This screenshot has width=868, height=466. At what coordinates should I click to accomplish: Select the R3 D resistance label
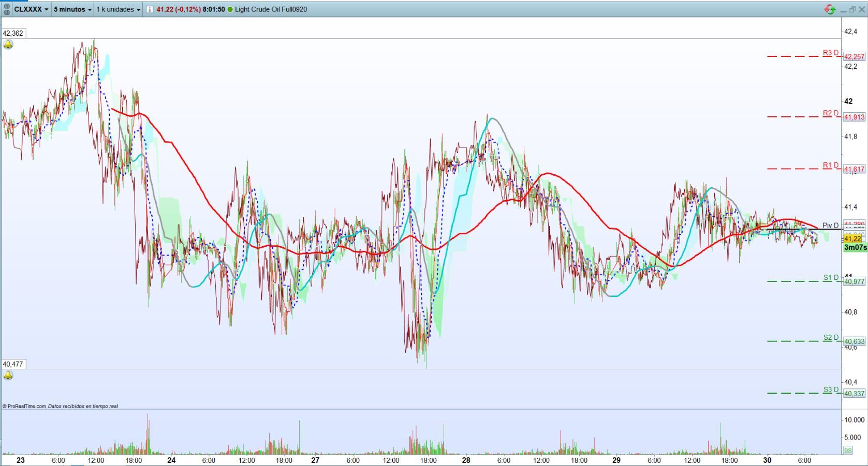[830, 53]
